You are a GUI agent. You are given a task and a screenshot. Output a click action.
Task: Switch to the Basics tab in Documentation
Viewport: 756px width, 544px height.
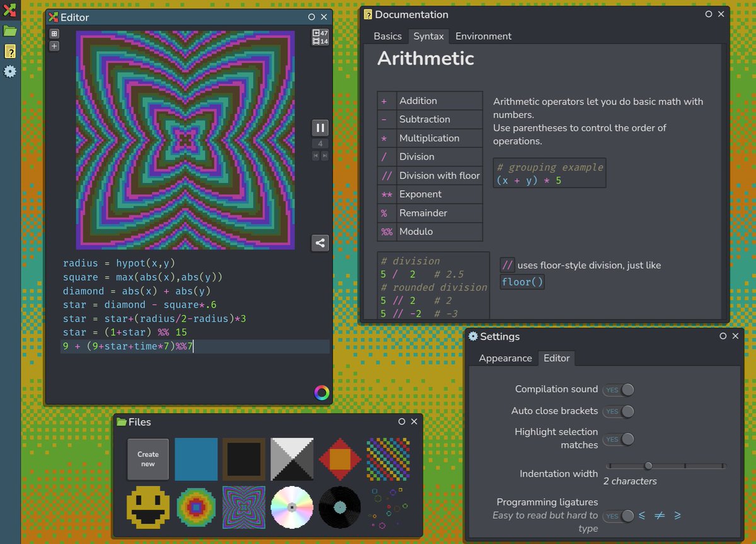pos(387,36)
